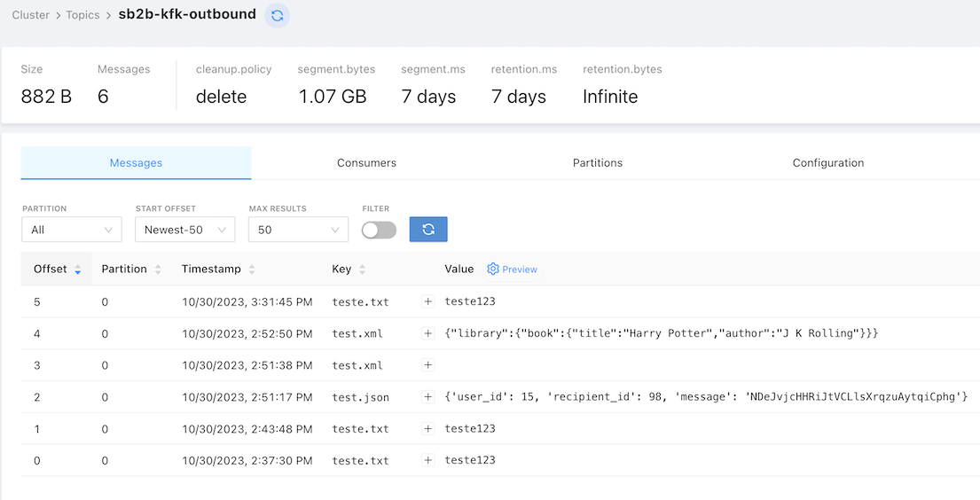Expand message row at offset 5

point(427,302)
